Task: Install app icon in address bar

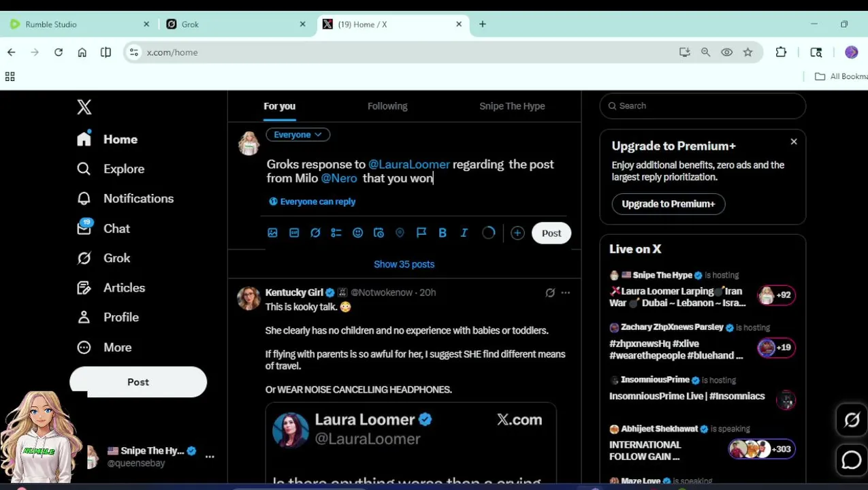Action: click(x=685, y=52)
